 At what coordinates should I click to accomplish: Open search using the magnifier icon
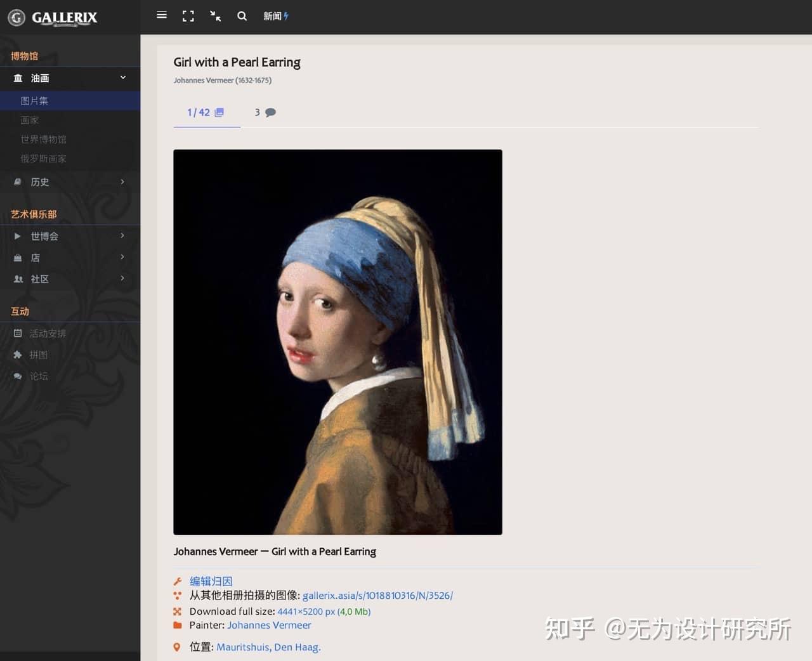242,16
